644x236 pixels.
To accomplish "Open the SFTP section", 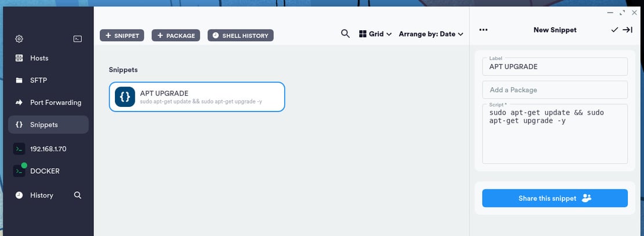I will pos(38,80).
